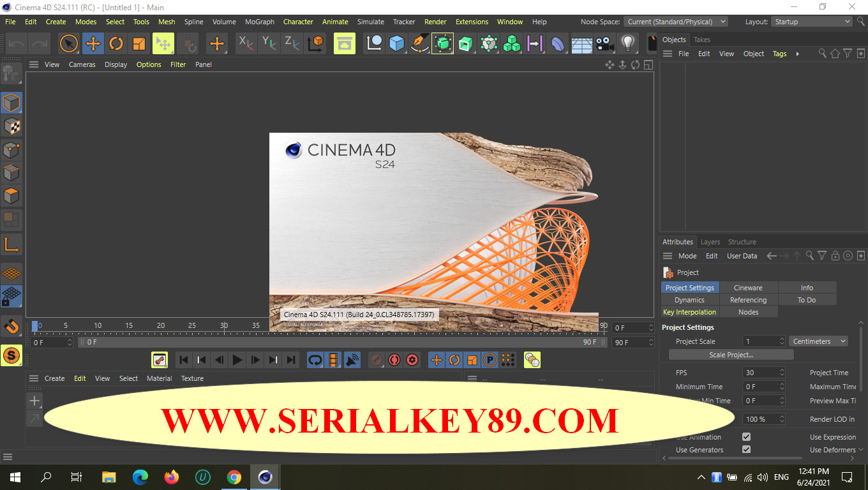Screen dimensions: 868x490
Task: Toggle the Workplane lock icon
Action: click(x=11, y=297)
